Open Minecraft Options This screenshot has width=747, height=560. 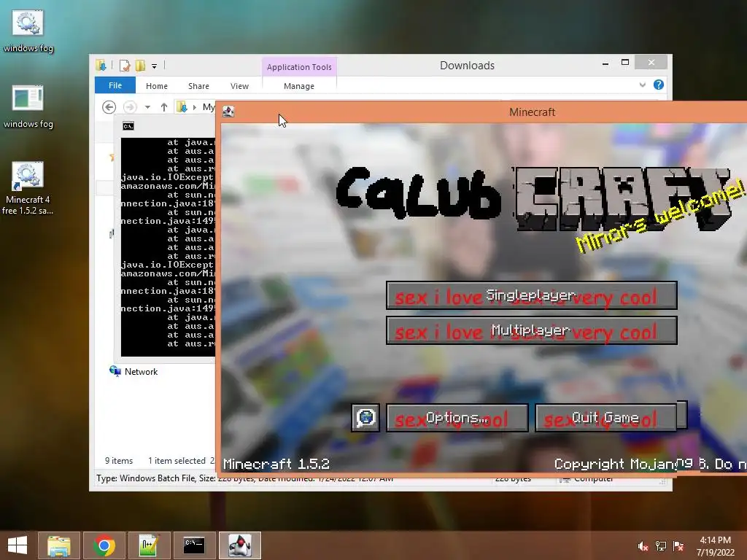pos(457,418)
